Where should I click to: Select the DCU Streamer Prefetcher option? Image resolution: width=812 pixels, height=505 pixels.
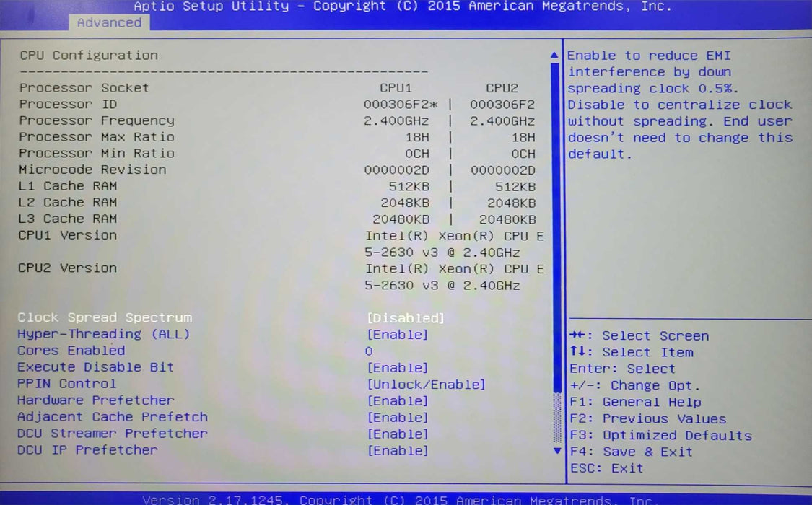[x=113, y=433]
